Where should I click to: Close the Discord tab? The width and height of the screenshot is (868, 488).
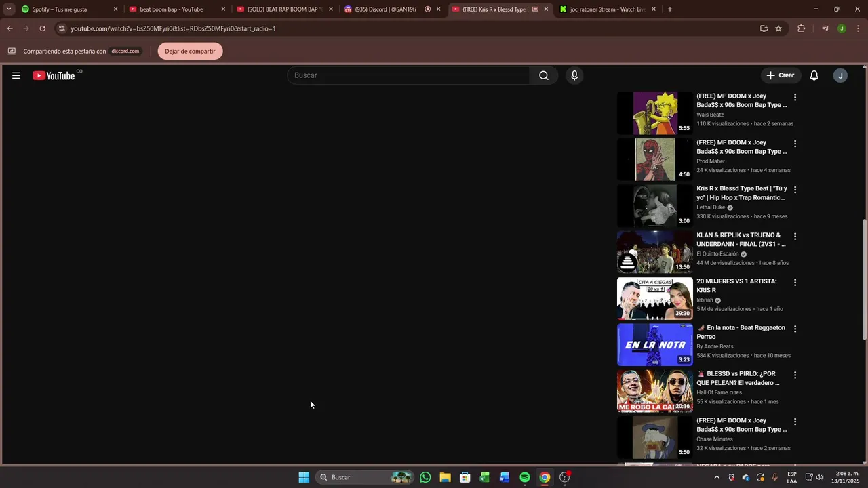(x=438, y=9)
